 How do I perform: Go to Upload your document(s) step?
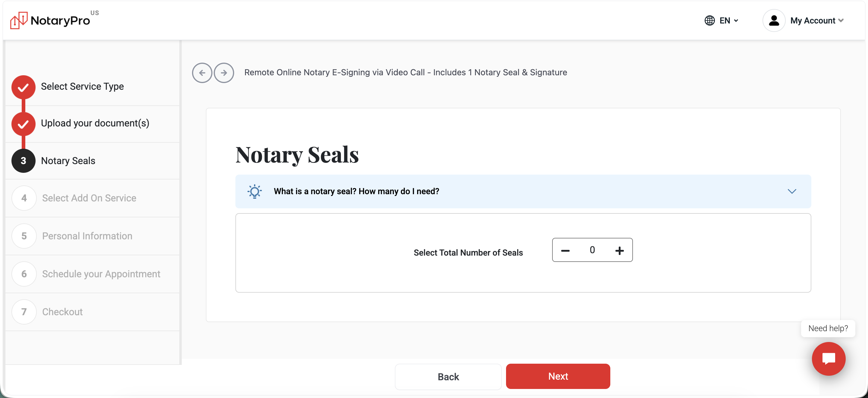(x=95, y=123)
